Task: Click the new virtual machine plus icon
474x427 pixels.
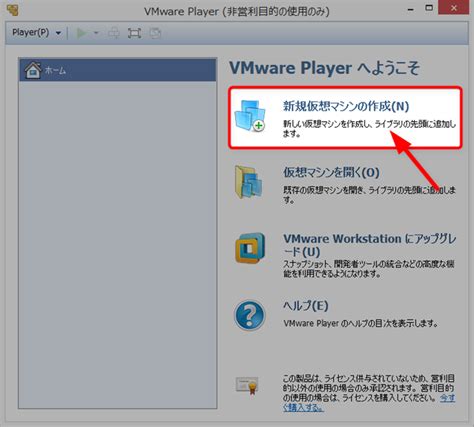Action: click(250, 115)
